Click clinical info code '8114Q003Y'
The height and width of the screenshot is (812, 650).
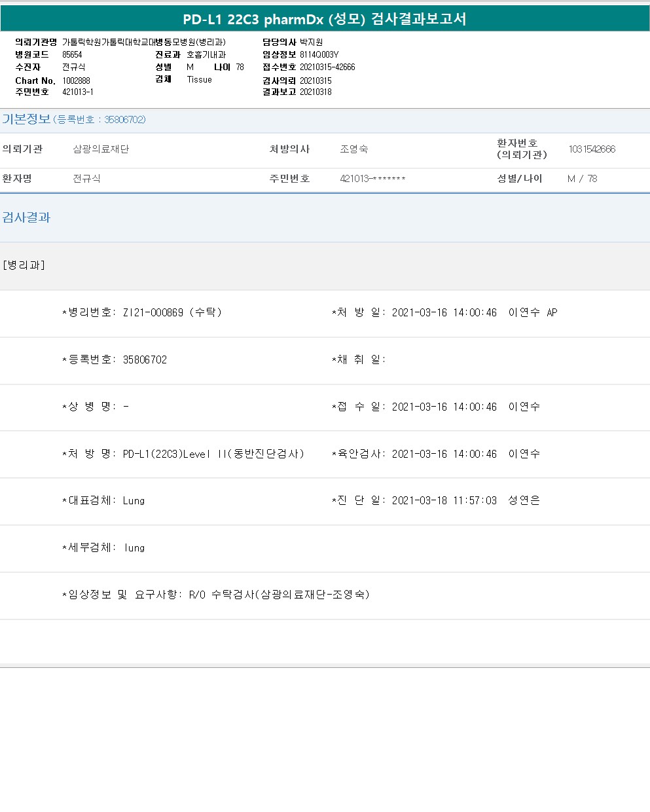(x=319, y=55)
